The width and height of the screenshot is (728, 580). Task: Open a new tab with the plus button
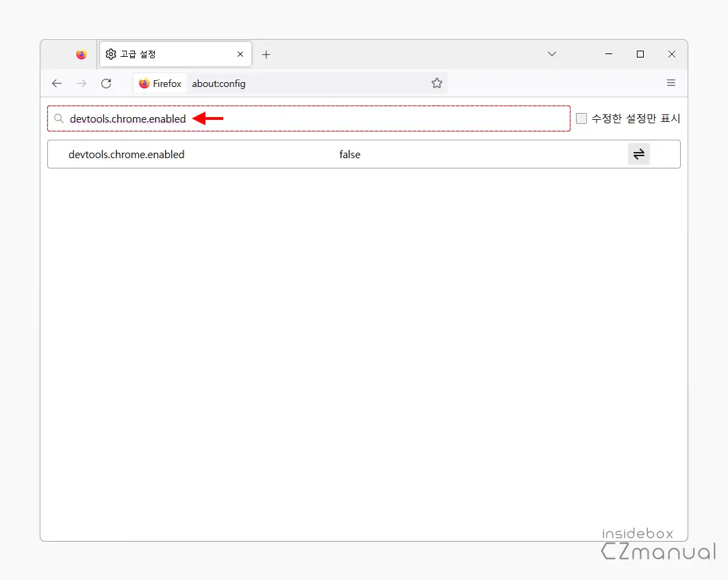pos(266,53)
